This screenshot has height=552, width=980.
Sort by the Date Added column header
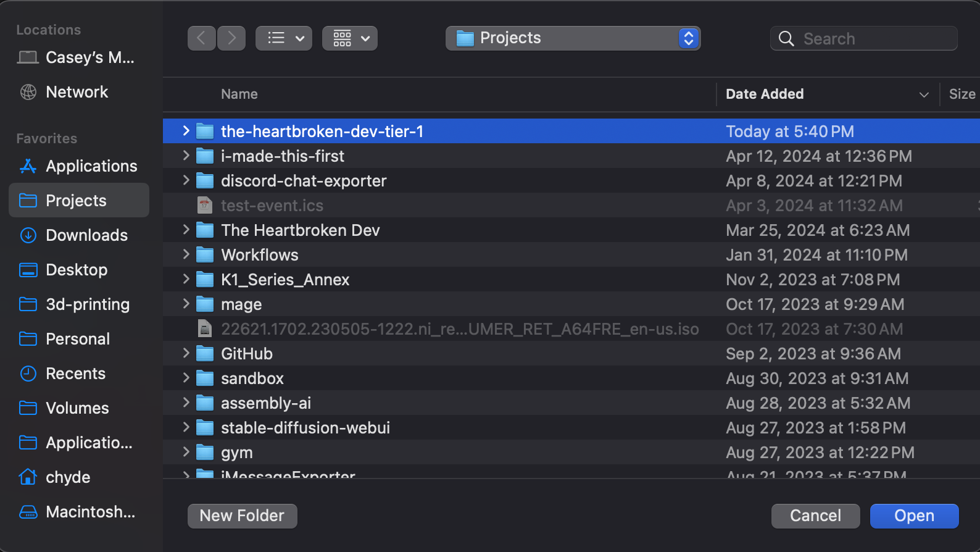765,94
